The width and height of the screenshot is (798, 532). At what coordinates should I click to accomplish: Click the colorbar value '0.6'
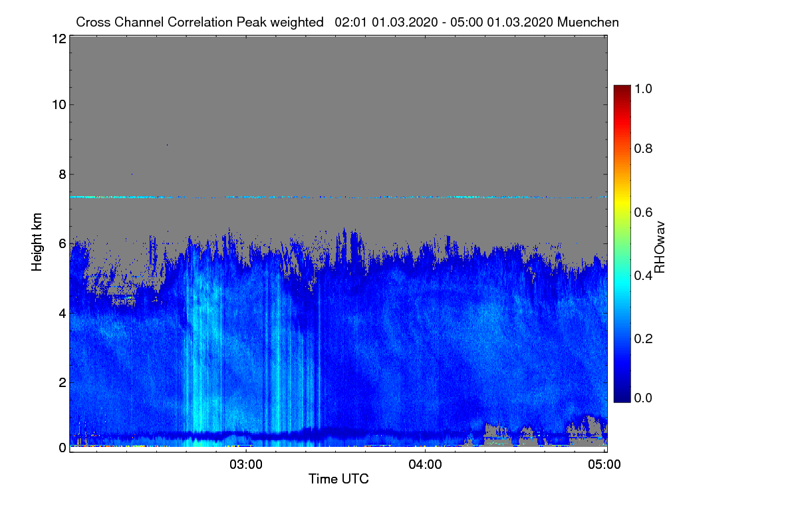[x=643, y=212]
